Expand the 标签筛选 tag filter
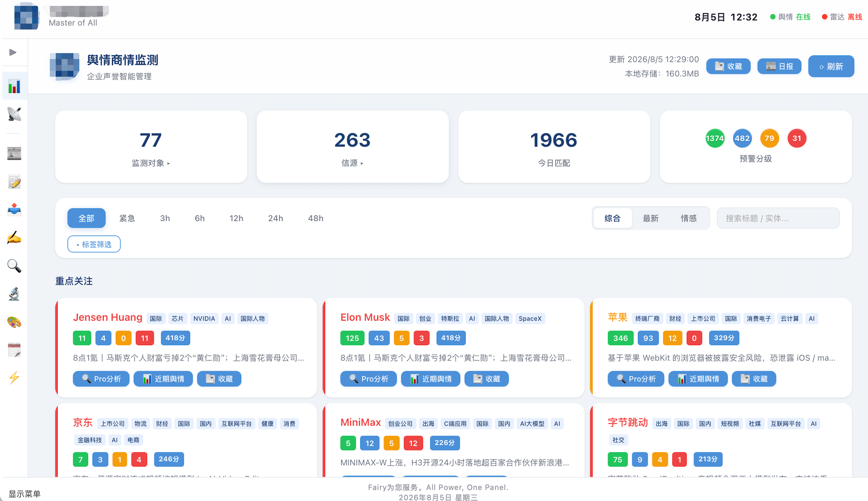Image resolution: width=868 pixels, height=501 pixels. tap(94, 244)
